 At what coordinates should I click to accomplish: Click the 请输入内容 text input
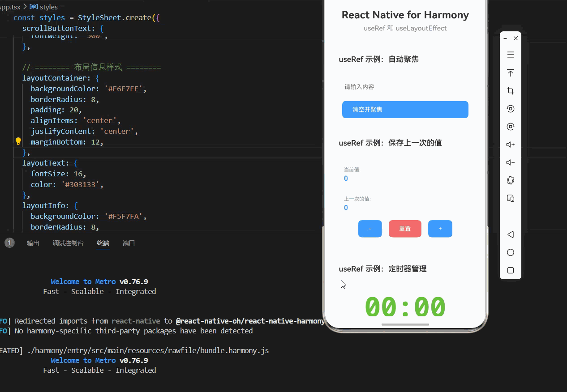pos(405,87)
